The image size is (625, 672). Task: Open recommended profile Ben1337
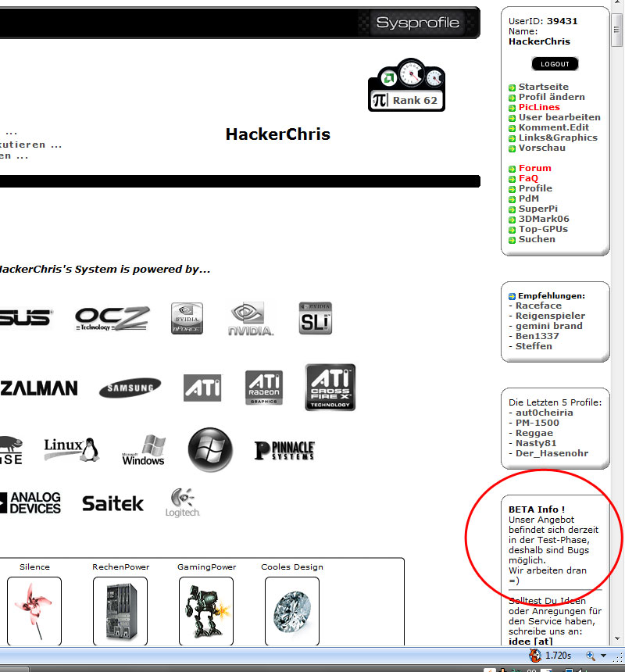(537, 336)
